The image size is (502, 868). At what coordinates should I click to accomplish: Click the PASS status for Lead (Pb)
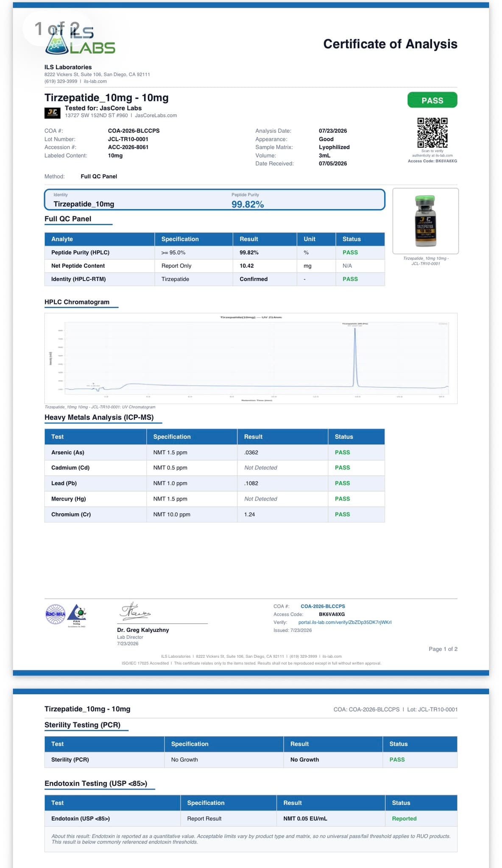342,483
